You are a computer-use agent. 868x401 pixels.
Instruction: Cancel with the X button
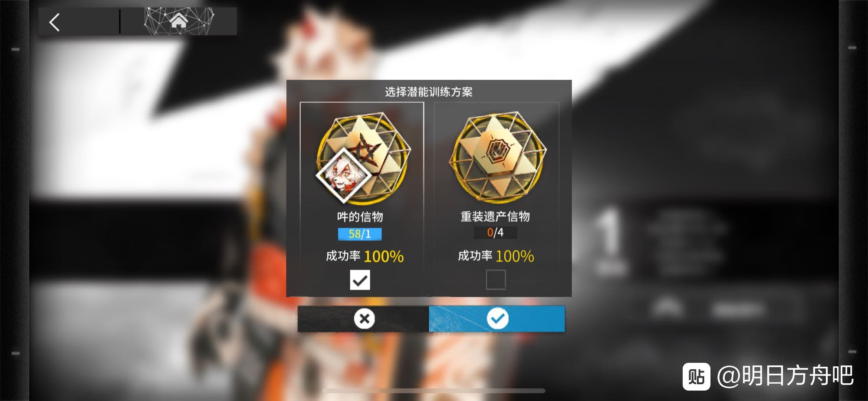[x=363, y=319]
